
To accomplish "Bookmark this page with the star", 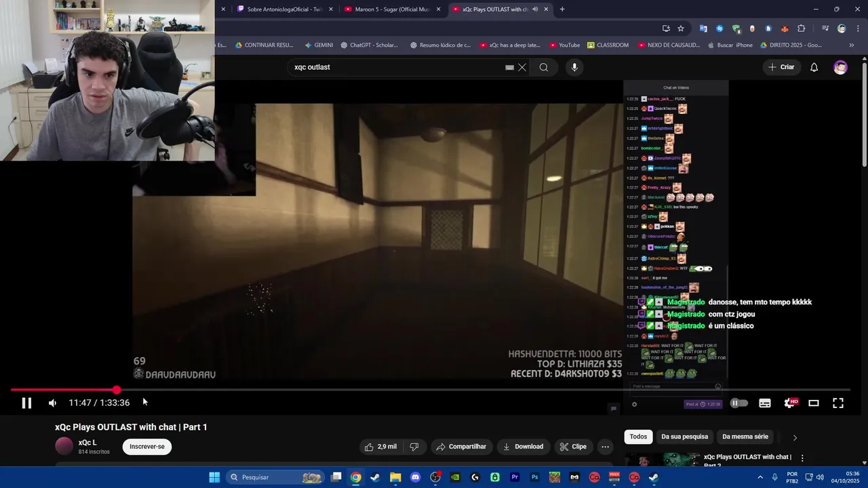I will click(681, 28).
